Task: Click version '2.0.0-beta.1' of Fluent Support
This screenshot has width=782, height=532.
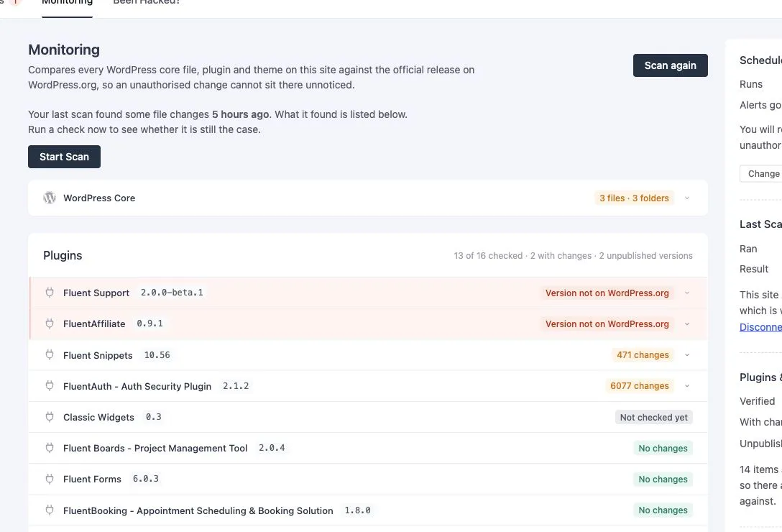Action: [x=172, y=293]
